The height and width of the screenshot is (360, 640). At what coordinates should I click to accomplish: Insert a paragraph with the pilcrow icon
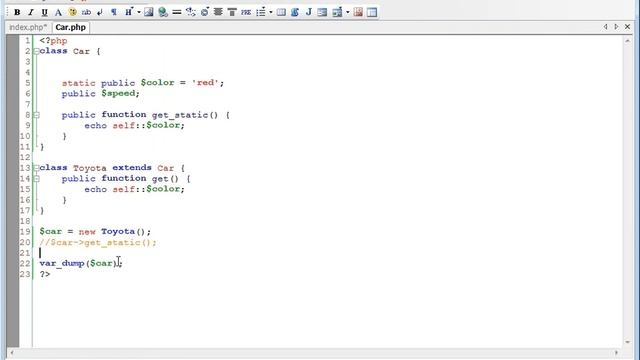[x=114, y=12]
